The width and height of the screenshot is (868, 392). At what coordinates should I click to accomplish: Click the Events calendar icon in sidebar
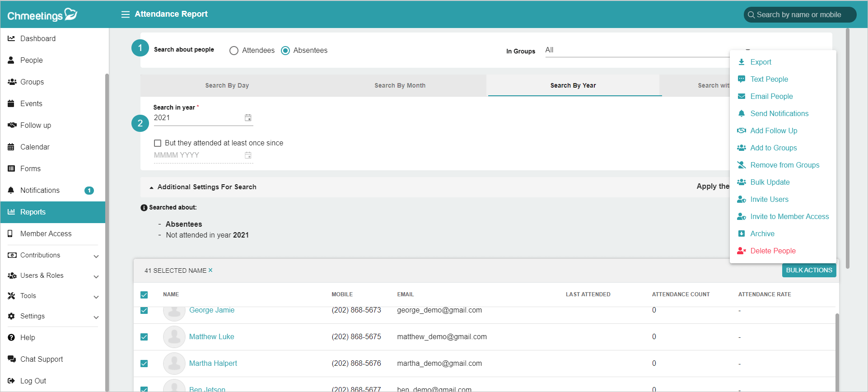(11, 103)
